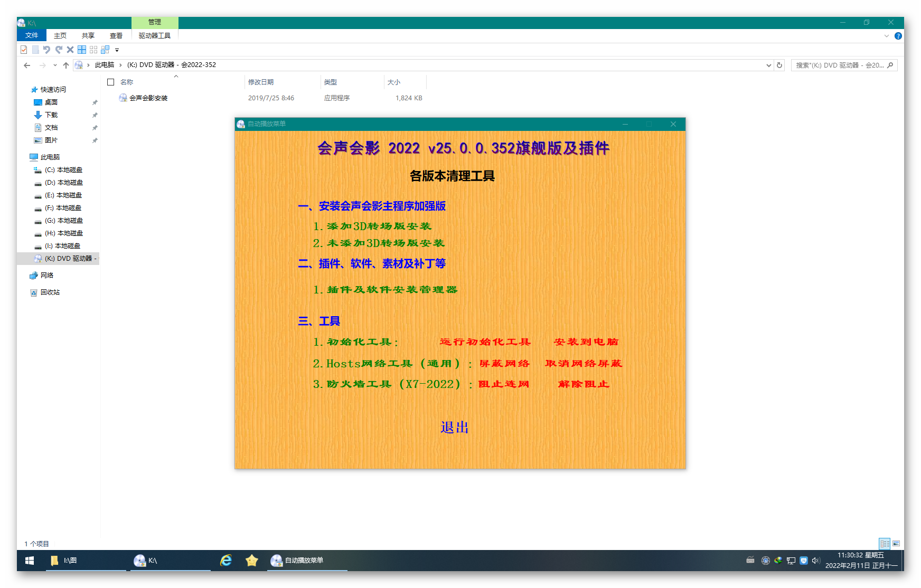
Task: Open 网络 in navigation pane
Action: click(47, 275)
